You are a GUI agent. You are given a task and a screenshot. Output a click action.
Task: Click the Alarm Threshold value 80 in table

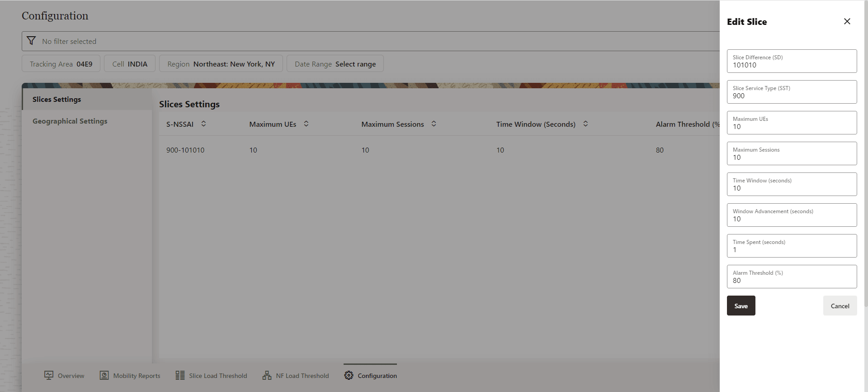[x=660, y=150]
